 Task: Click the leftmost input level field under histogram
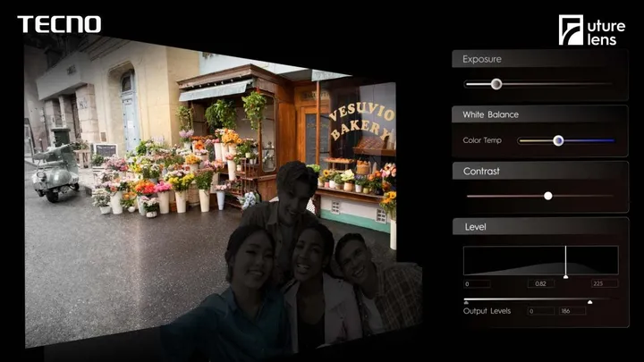(477, 283)
